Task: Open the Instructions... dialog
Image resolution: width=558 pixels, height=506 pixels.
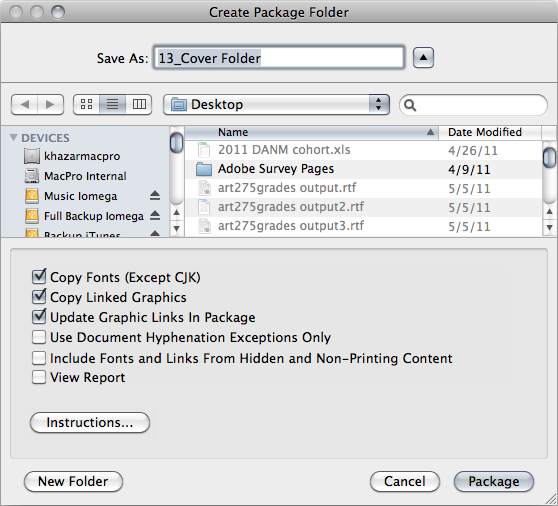Action: [90, 422]
